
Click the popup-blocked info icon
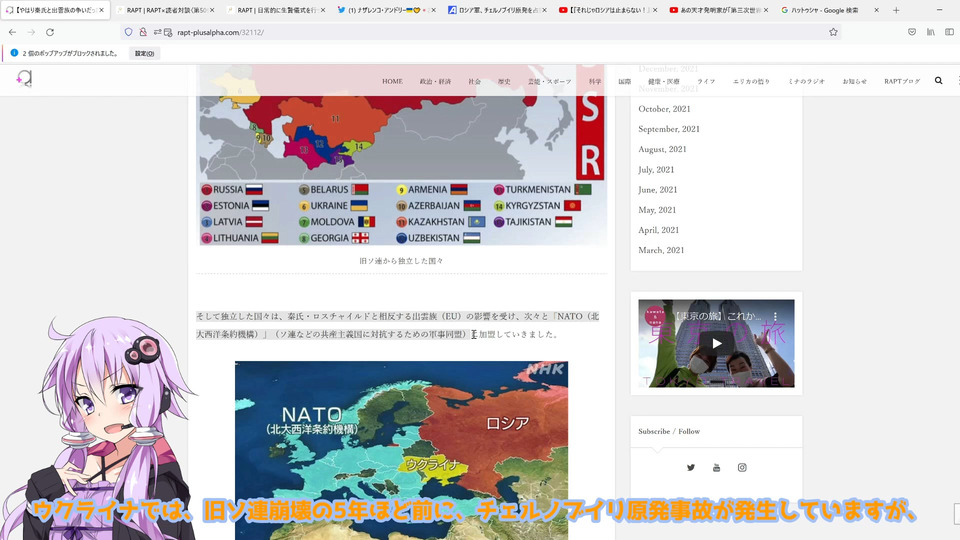pos(14,53)
